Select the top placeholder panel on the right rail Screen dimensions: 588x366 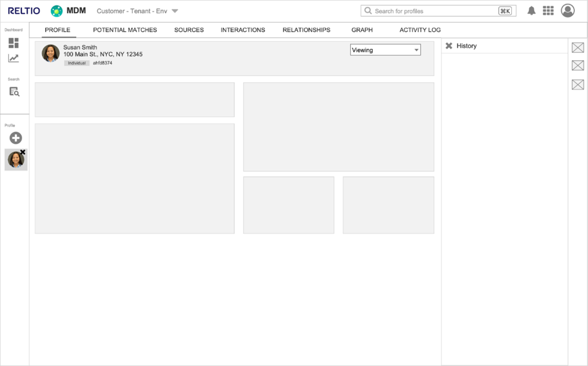(x=578, y=47)
